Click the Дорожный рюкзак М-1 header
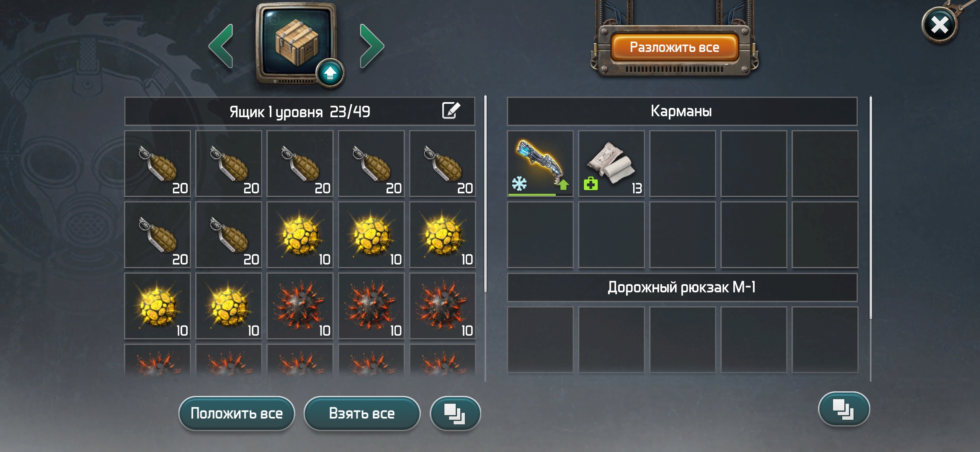Viewport: 980px width, 452px height. (x=682, y=288)
